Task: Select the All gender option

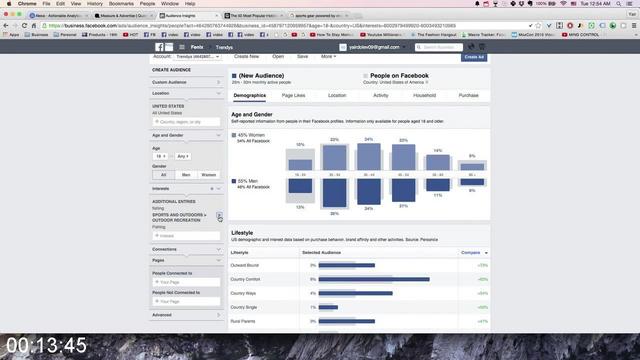Action: click(x=164, y=175)
